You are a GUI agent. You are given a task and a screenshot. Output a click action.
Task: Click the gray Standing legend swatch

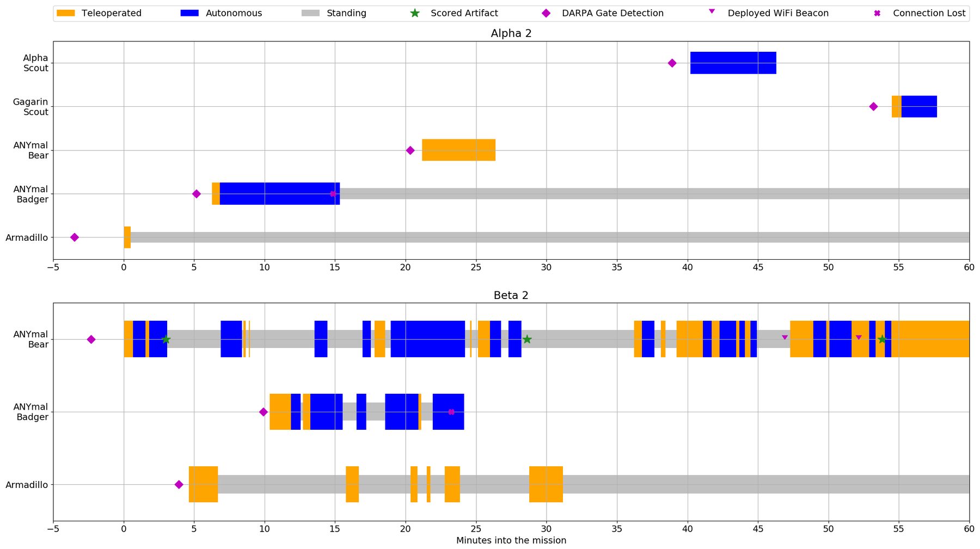click(310, 13)
